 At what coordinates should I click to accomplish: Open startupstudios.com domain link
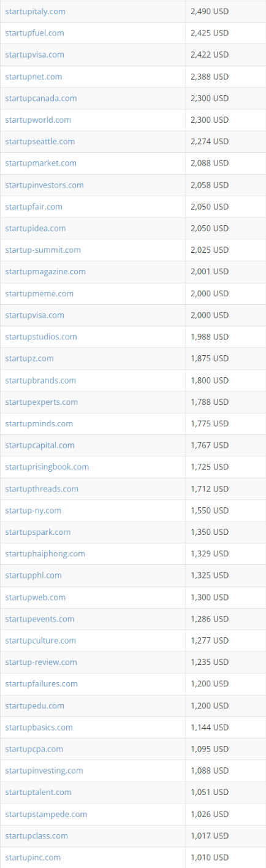[x=41, y=337]
